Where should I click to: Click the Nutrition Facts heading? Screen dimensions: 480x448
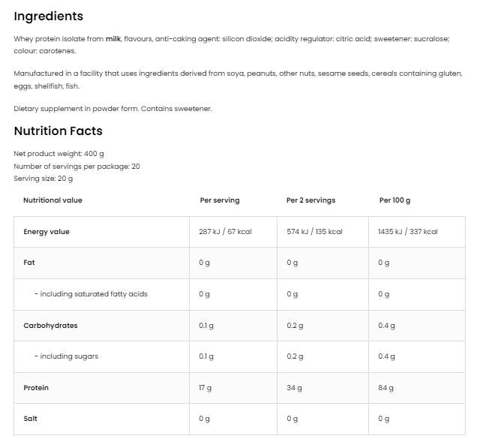(x=58, y=131)
